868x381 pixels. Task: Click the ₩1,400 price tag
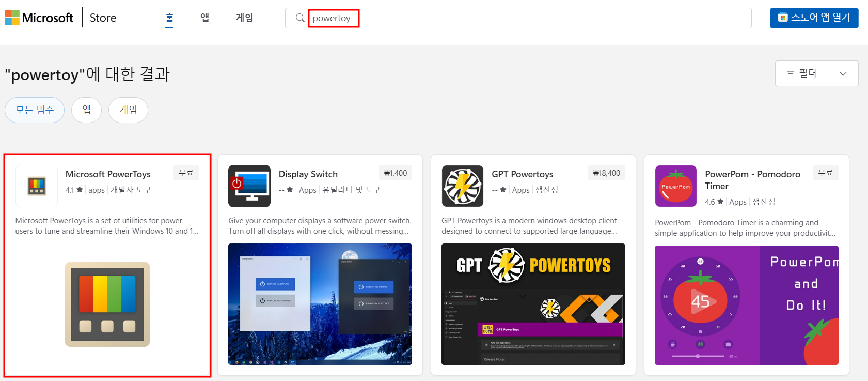(x=396, y=173)
